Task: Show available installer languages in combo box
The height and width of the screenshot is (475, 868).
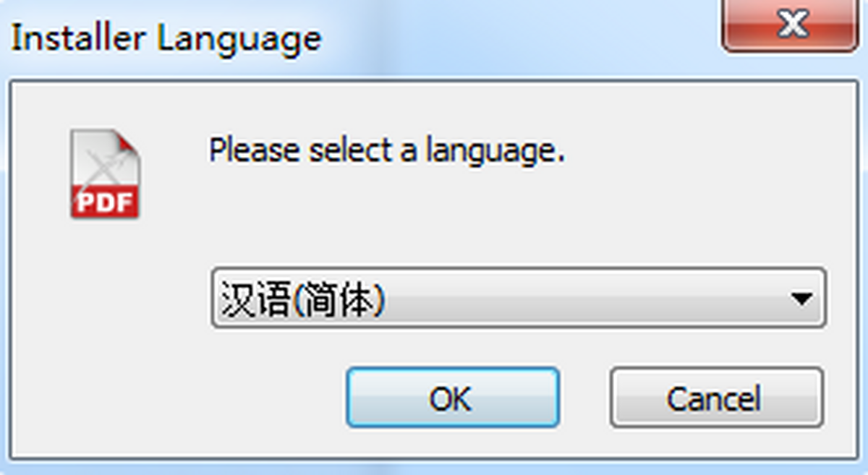Action: (x=519, y=298)
